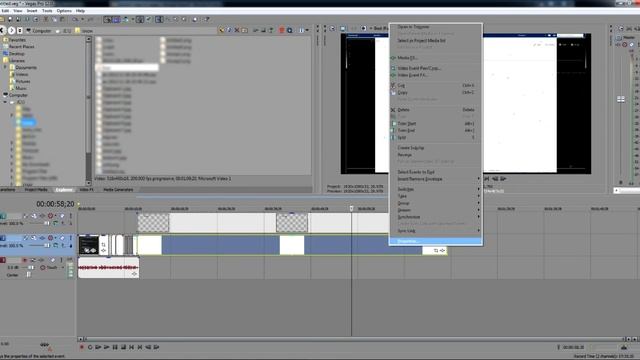Open the Options menu
This screenshot has width=640, height=360.
[x=64, y=11]
